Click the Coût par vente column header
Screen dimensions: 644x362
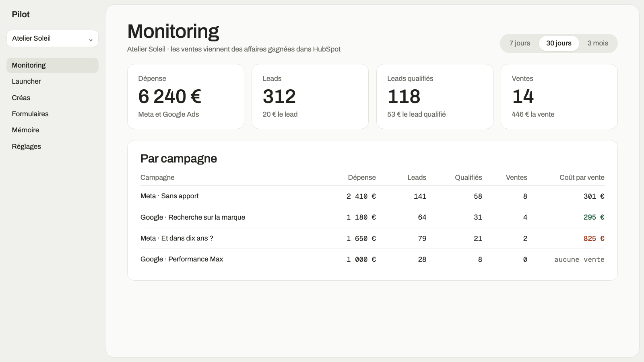pos(582,177)
